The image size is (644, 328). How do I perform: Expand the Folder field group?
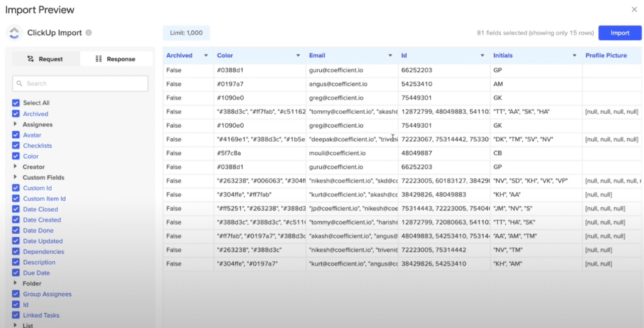click(x=15, y=283)
